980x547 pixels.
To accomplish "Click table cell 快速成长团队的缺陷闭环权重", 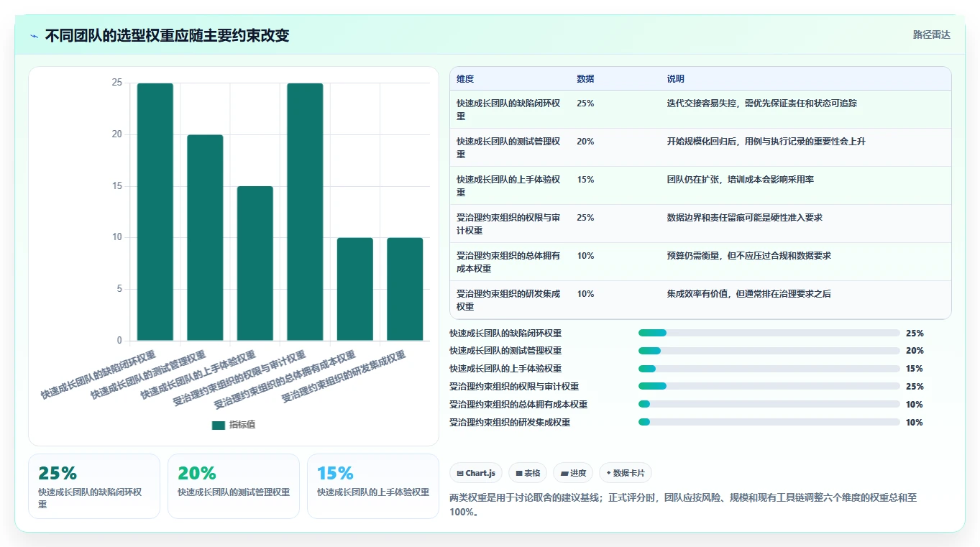I will pos(508,109).
